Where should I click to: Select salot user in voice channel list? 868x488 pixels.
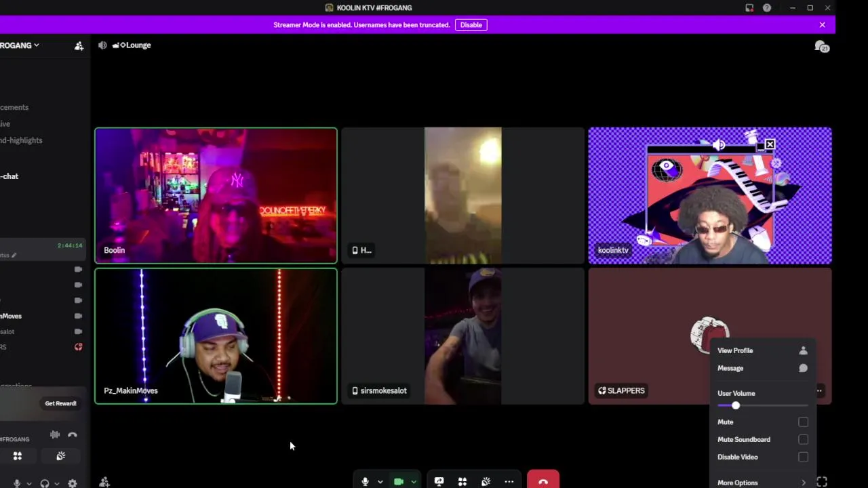pos(7,331)
